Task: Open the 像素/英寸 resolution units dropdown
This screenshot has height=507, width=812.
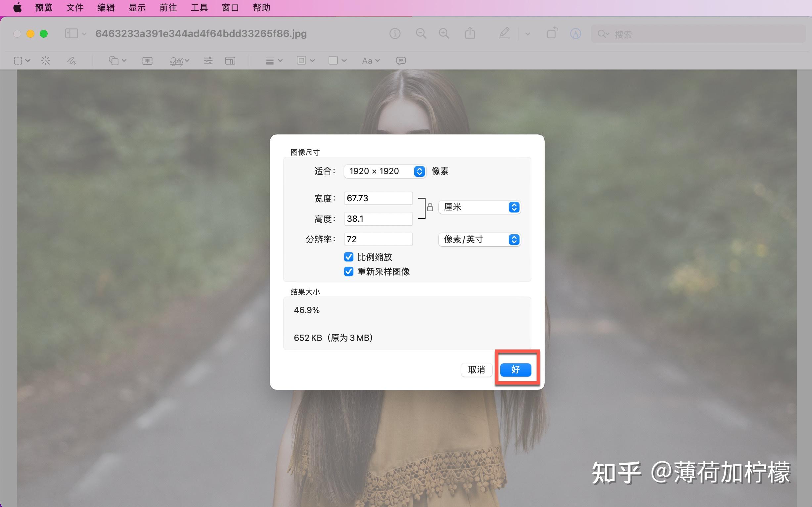Action: (479, 239)
